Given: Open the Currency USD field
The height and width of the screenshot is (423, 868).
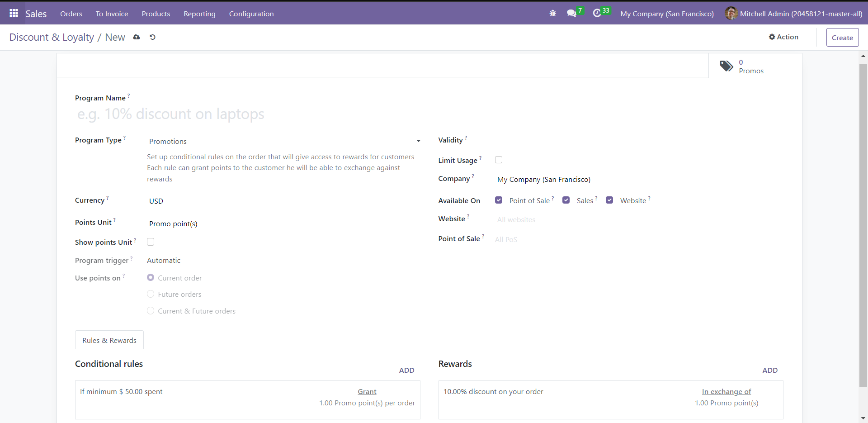Looking at the screenshot, I should click(x=283, y=201).
